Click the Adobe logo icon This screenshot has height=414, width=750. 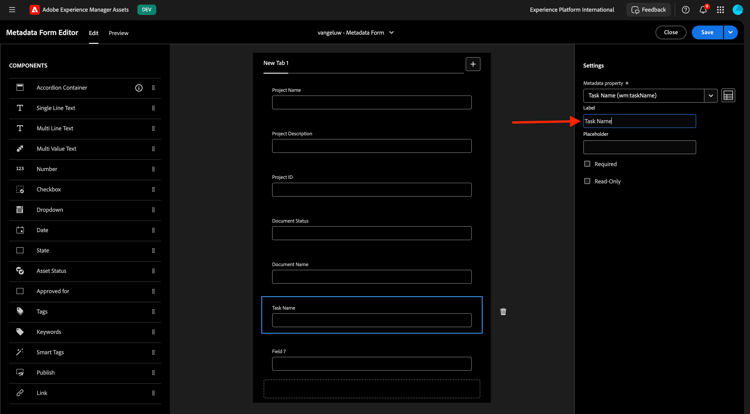(x=34, y=10)
